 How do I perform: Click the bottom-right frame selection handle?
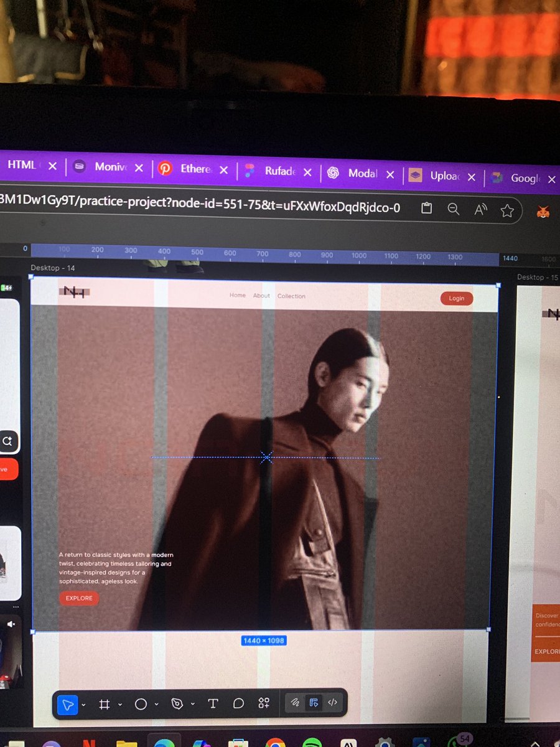tap(488, 629)
